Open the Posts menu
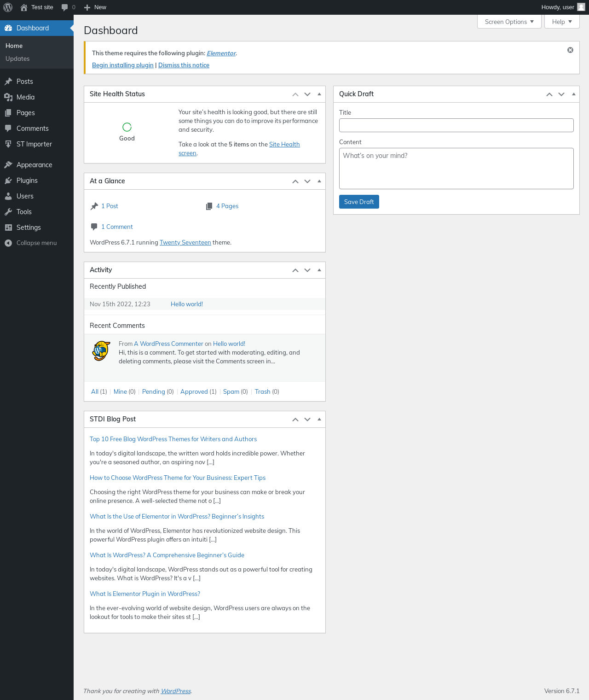589x700 pixels. click(37, 82)
